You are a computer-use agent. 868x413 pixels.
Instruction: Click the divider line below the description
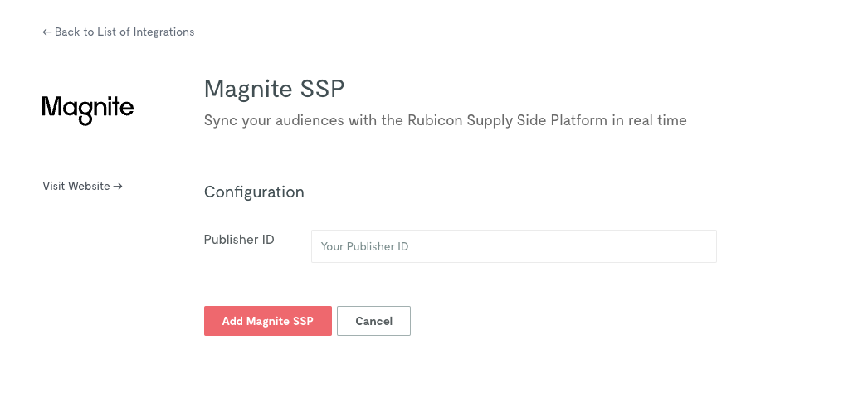pyautogui.click(x=514, y=148)
